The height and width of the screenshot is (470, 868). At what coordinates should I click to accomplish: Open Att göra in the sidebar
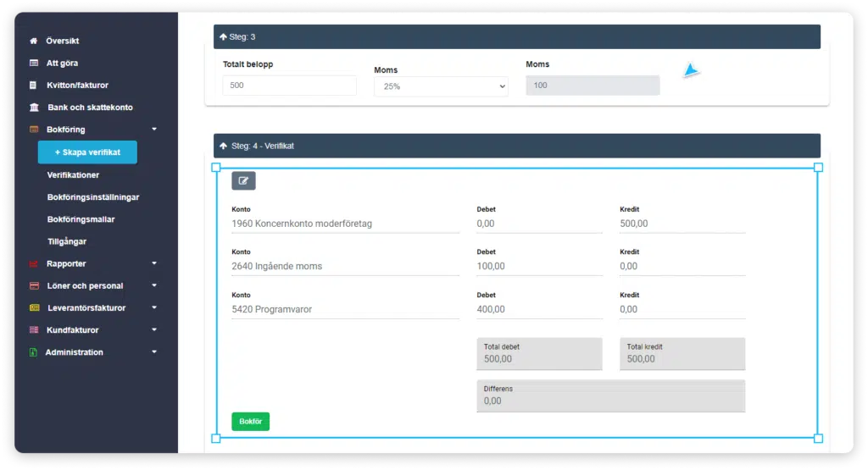(62, 63)
